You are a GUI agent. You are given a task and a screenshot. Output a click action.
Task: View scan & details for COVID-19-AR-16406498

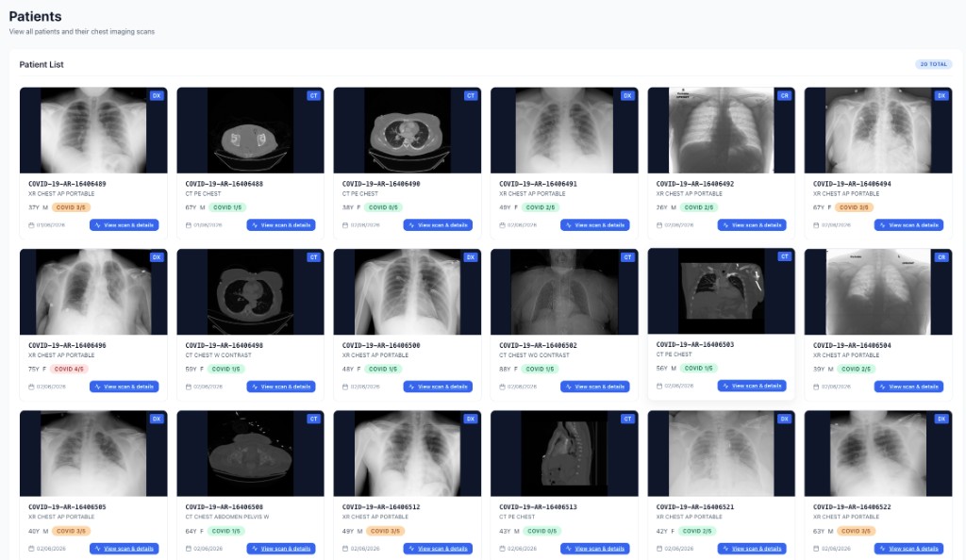281,387
